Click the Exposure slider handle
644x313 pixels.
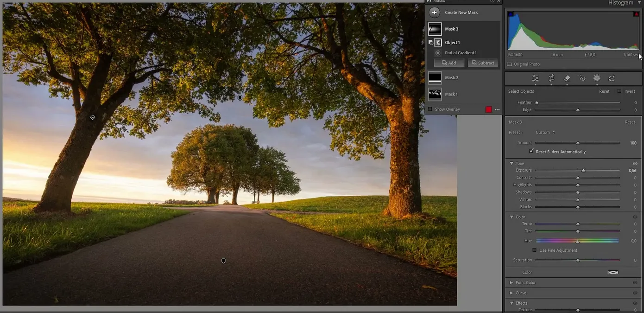click(x=583, y=171)
